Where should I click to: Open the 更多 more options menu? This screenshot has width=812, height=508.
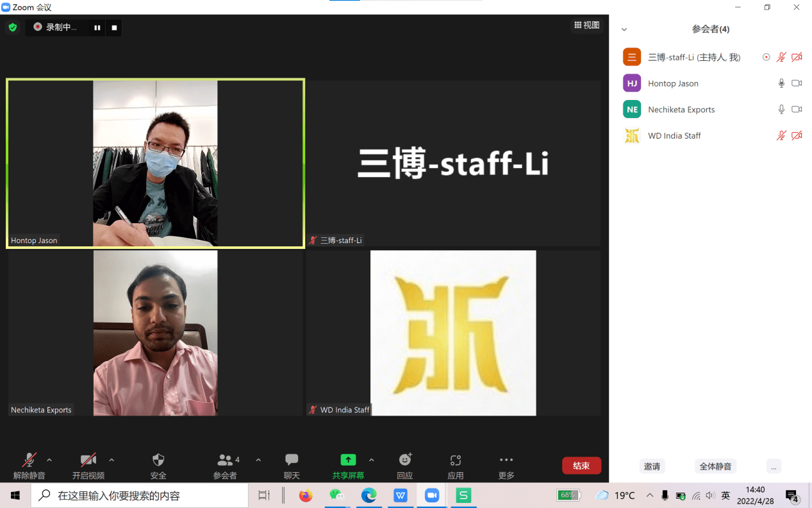(x=506, y=466)
